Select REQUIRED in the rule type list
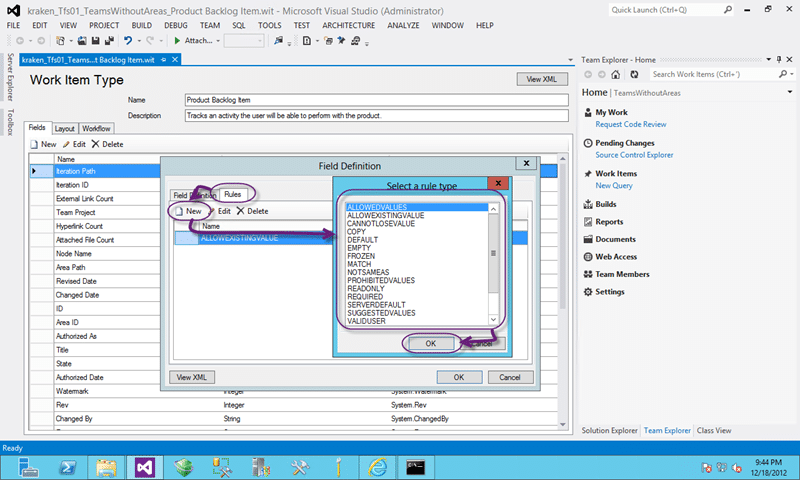Viewport: 800px width, 480px height. [x=365, y=297]
